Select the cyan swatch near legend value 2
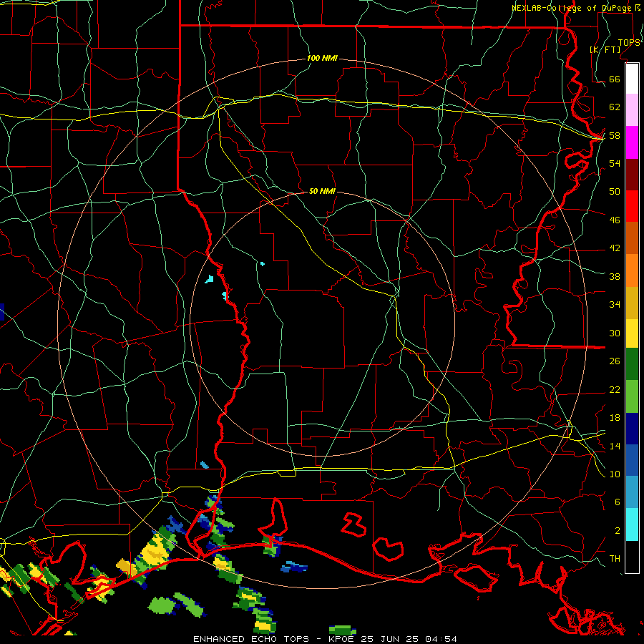The height and width of the screenshot is (644, 644). coord(632,525)
